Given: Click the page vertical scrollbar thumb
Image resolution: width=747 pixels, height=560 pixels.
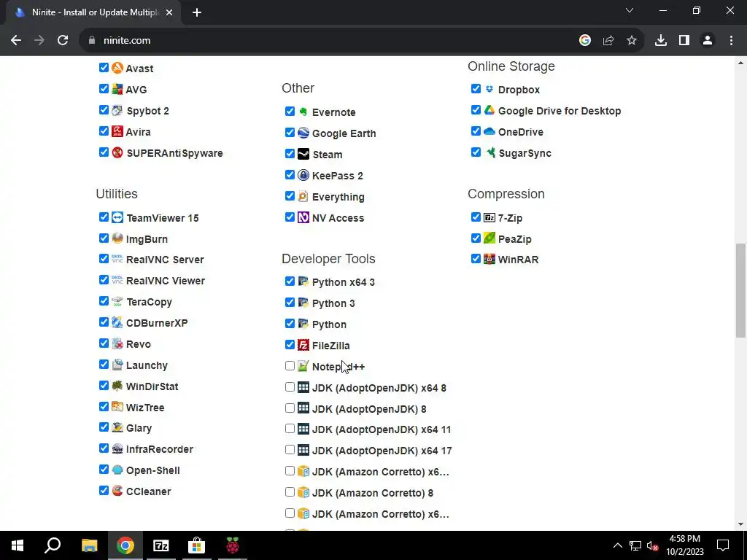Looking at the screenshot, I should [740, 290].
